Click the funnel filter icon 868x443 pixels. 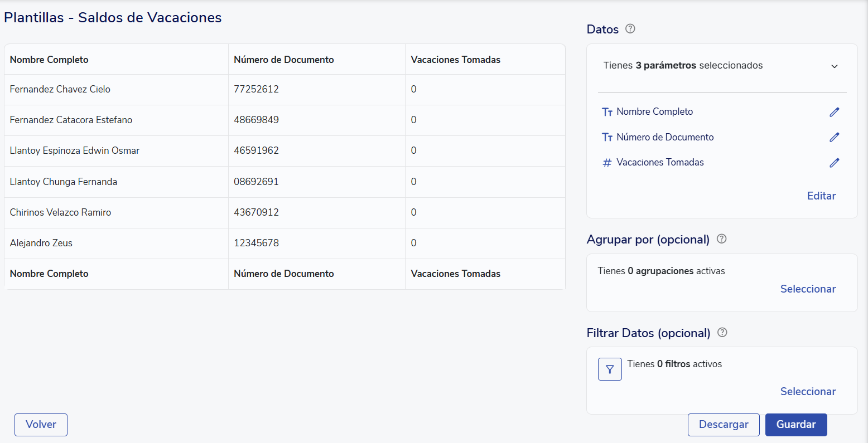tap(610, 369)
